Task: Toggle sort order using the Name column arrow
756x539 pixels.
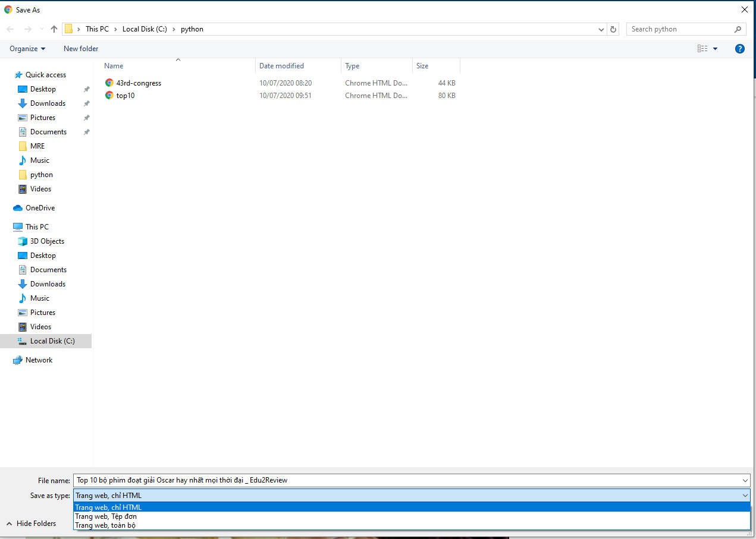Action: point(177,61)
